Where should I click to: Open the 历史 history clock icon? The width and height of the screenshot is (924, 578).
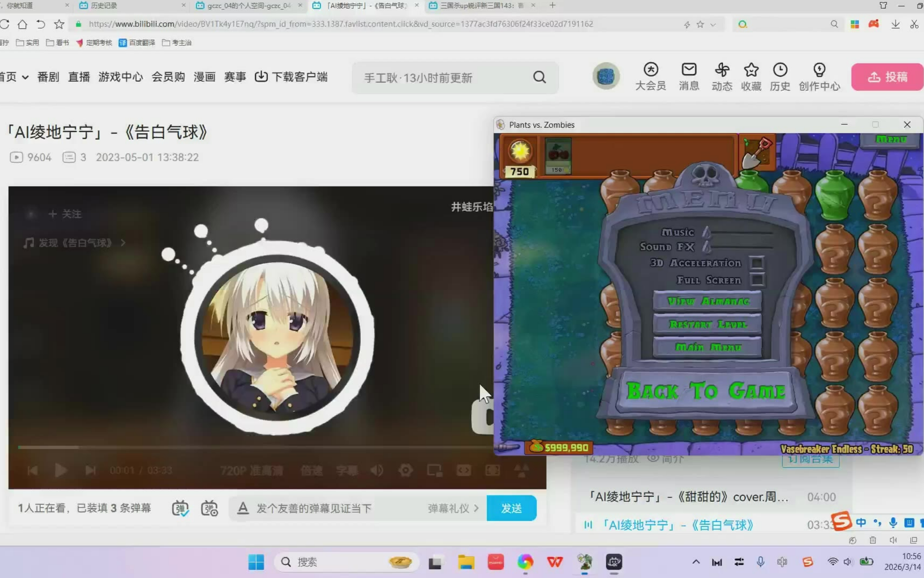coord(780,70)
